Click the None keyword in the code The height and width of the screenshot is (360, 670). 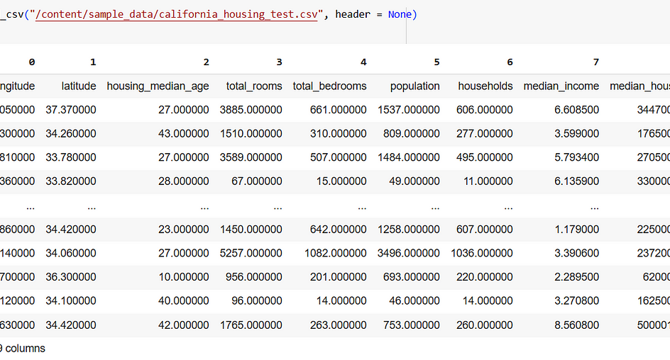(x=400, y=15)
